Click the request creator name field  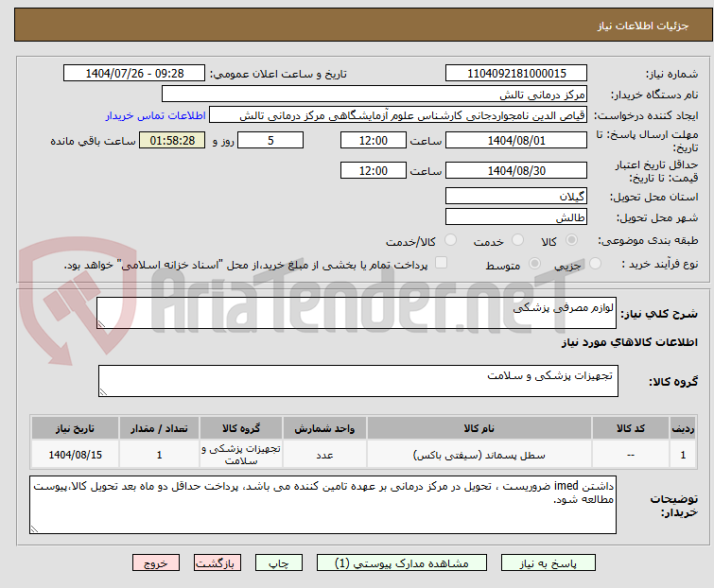398,115
